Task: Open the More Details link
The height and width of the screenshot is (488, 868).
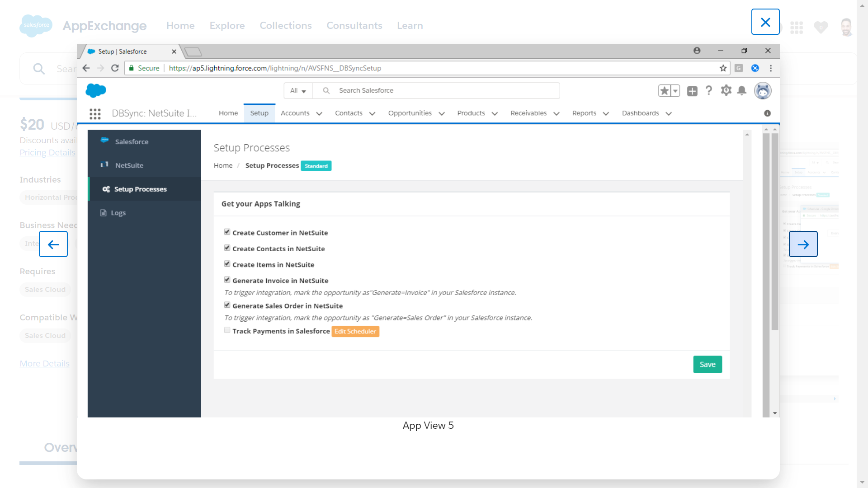Action: [44, 364]
